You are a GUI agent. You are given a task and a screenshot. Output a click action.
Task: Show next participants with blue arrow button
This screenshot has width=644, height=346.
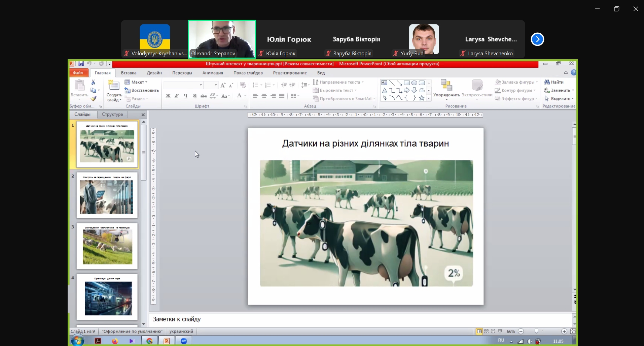(x=537, y=39)
